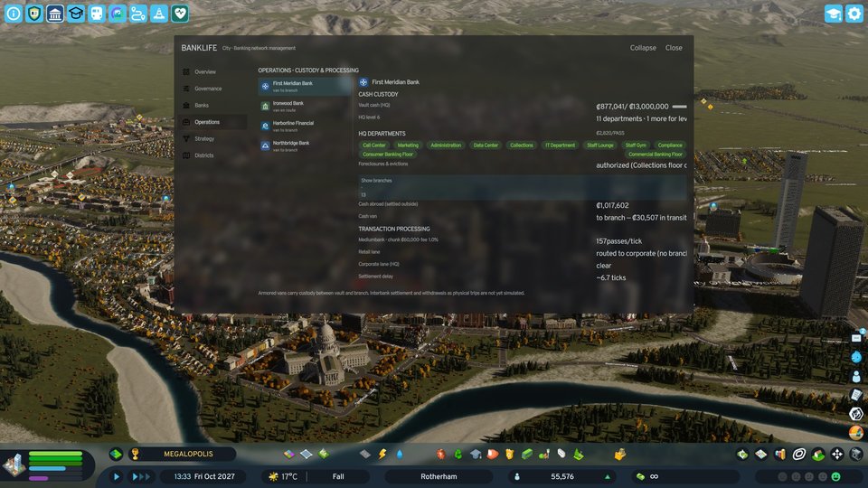Viewport: 868px width, 488px height.
Task: Select the Staff Lounge department chip
Action: pyautogui.click(x=600, y=145)
